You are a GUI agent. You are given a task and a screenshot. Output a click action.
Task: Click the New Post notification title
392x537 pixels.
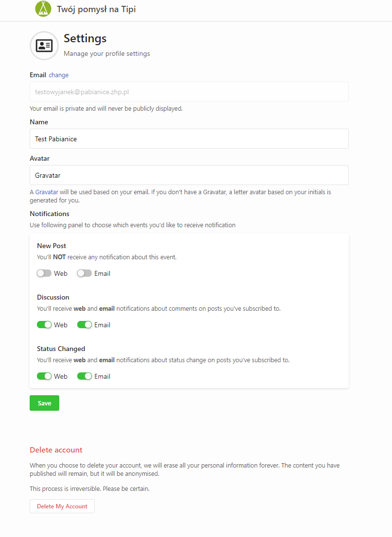(51, 246)
